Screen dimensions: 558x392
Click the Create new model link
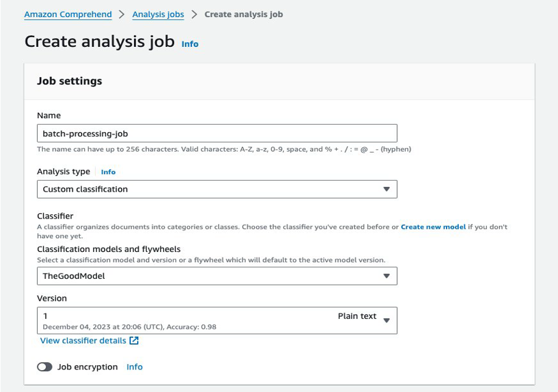pos(433,226)
